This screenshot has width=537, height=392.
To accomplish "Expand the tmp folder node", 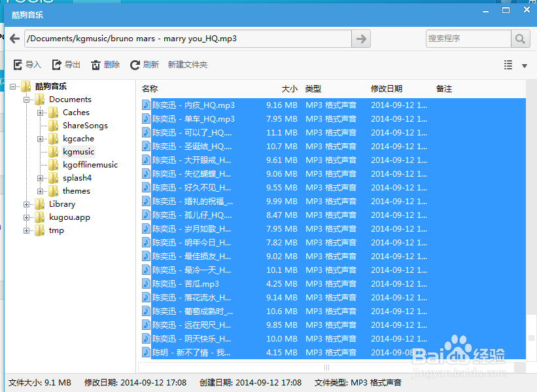I will pyautogui.click(x=26, y=230).
